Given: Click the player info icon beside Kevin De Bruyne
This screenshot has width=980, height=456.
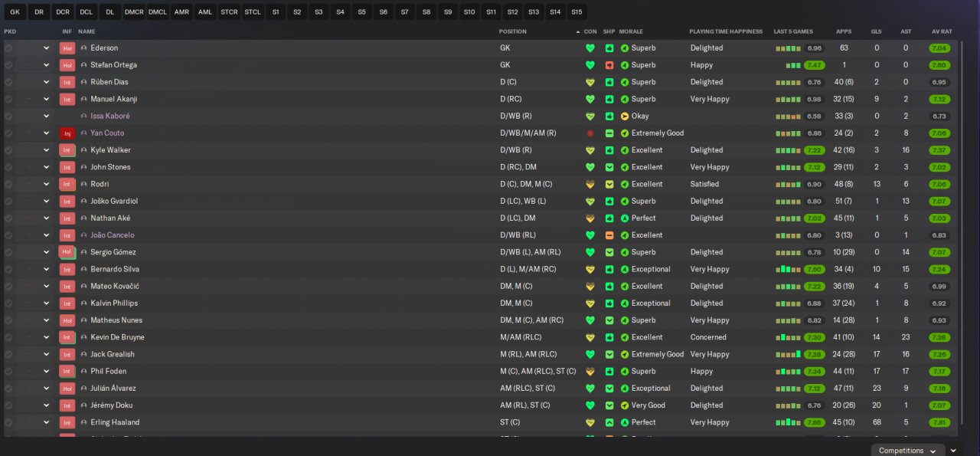Looking at the screenshot, I should pyautogui.click(x=84, y=337).
